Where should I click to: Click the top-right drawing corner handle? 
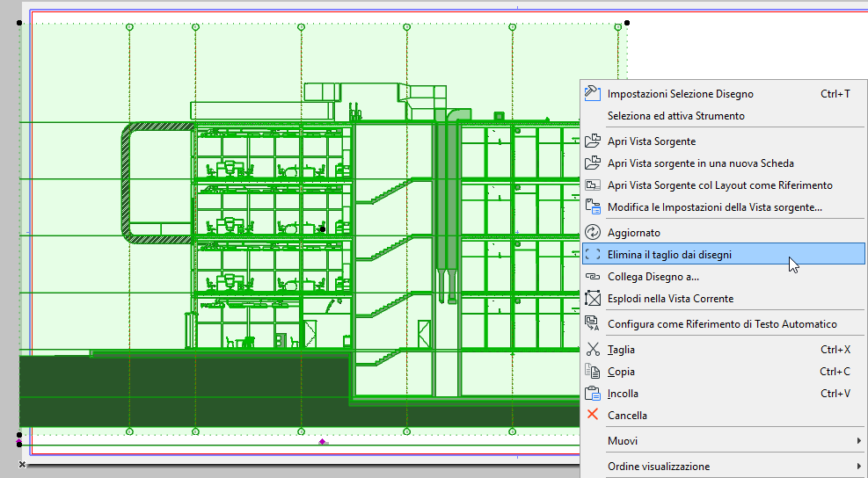pos(627,23)
